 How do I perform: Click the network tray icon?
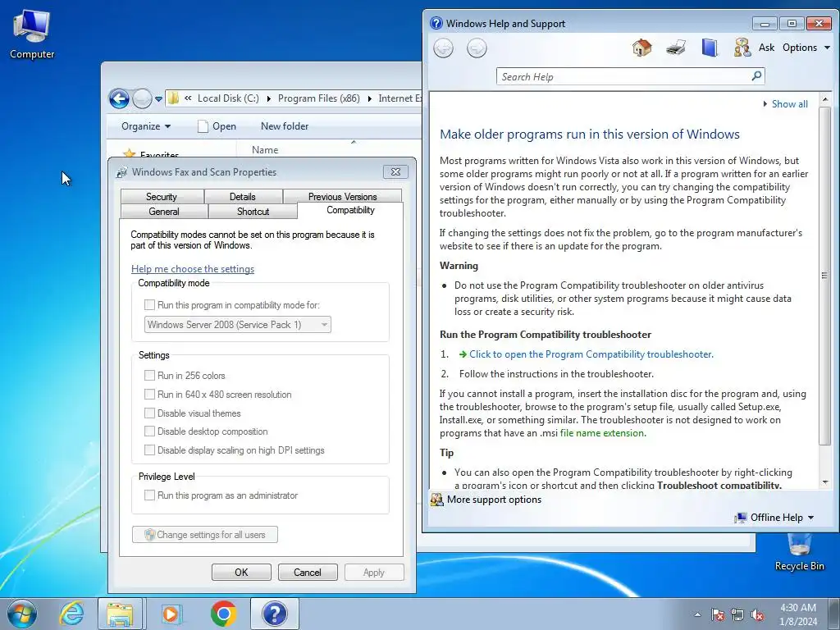coord(737,614)
